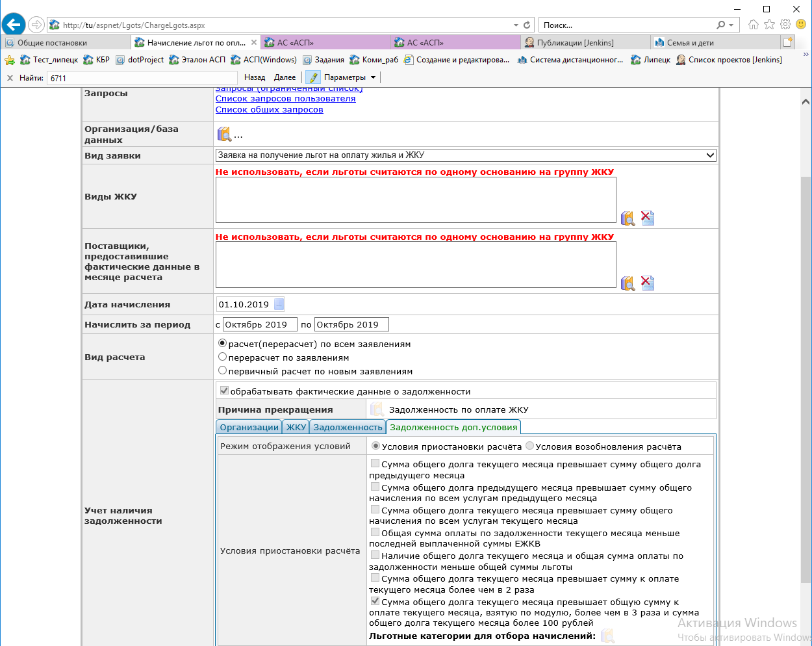Click the Add to favorites bar icon
This screenshot has height=646, width=812.
click(x=10, y=60)
